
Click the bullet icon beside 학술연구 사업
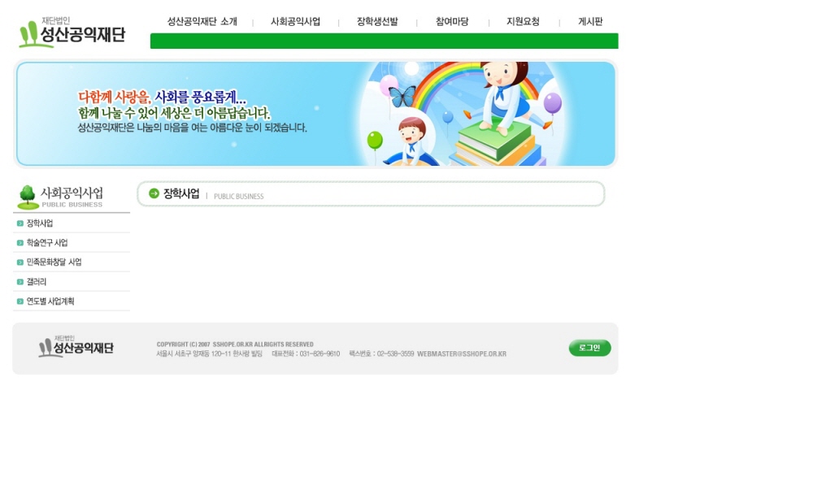click(x=20, y=243)
